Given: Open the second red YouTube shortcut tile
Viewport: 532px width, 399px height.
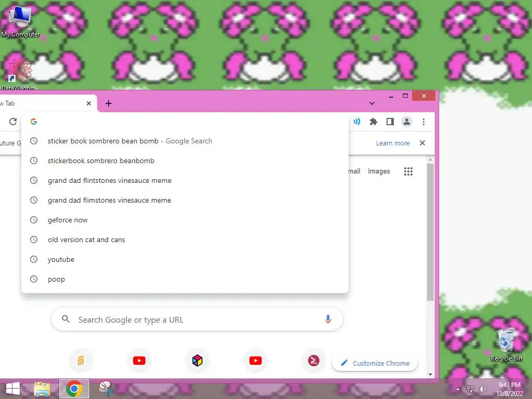Looking at the screenshot, I should click(256, 361).
